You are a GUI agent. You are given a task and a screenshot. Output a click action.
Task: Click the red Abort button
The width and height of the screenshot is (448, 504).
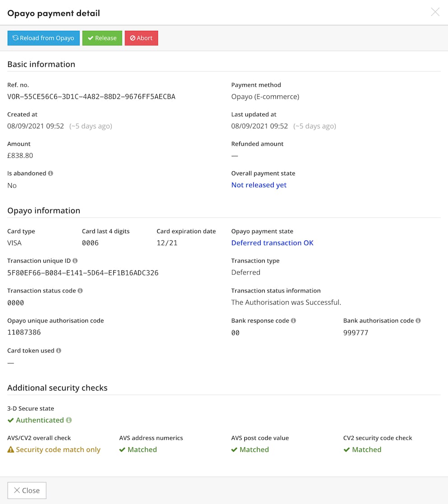tap(141, 38)
